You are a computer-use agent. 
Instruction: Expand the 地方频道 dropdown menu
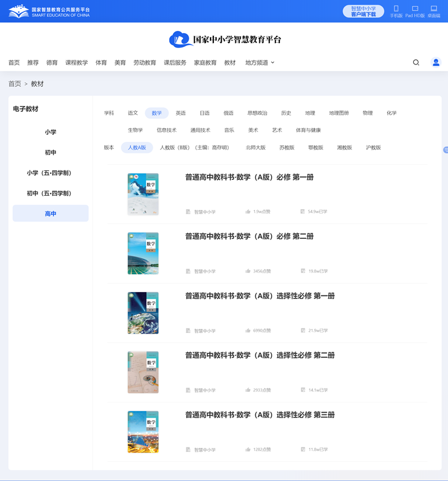tap(259, 62)
